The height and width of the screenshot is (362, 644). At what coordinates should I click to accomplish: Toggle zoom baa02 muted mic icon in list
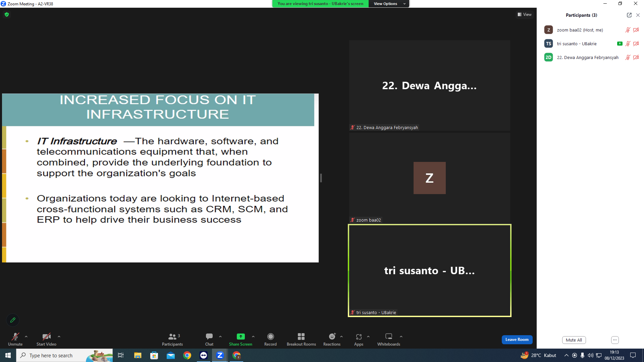[628, 30]
